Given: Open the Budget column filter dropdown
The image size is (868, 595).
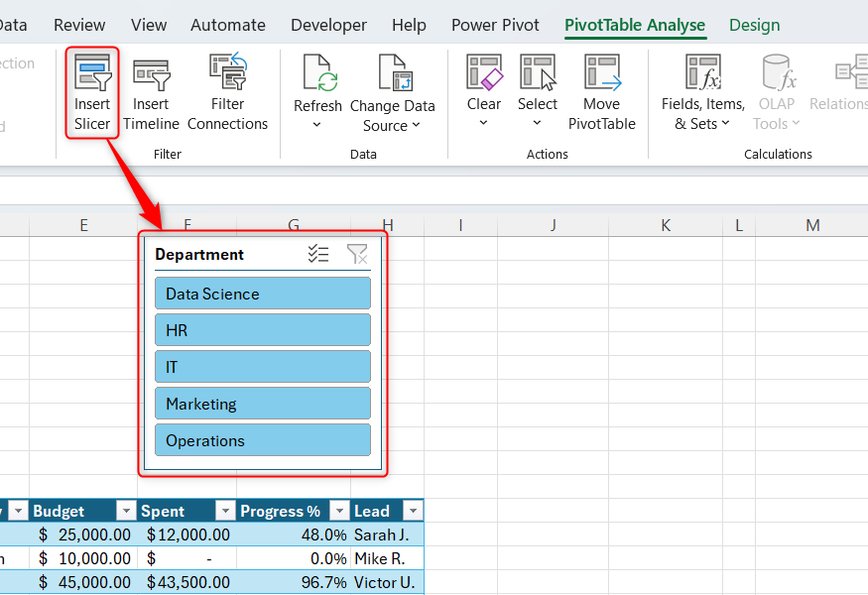Looking at the screenshot, I should point(126,511).
